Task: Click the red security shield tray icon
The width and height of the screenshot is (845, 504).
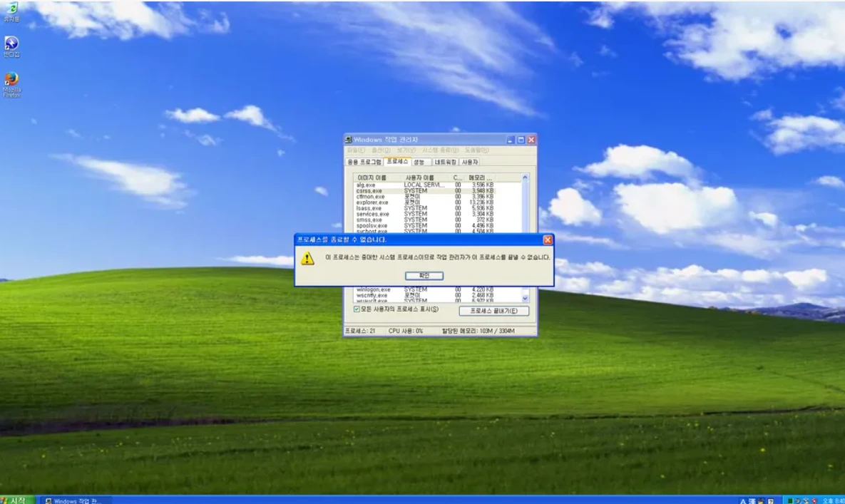Action: click(x=814, y=501)
